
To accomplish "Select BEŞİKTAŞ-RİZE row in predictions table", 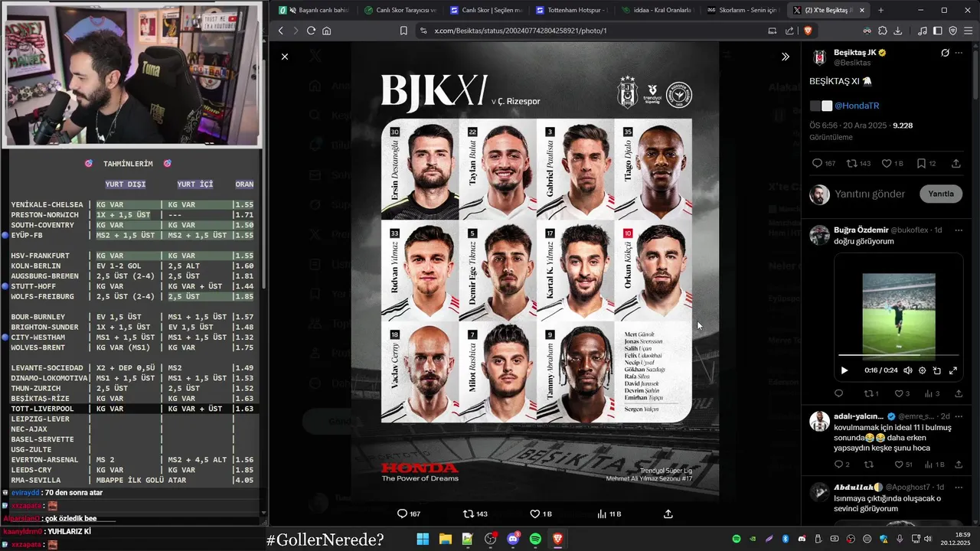I will pos(132,399).
